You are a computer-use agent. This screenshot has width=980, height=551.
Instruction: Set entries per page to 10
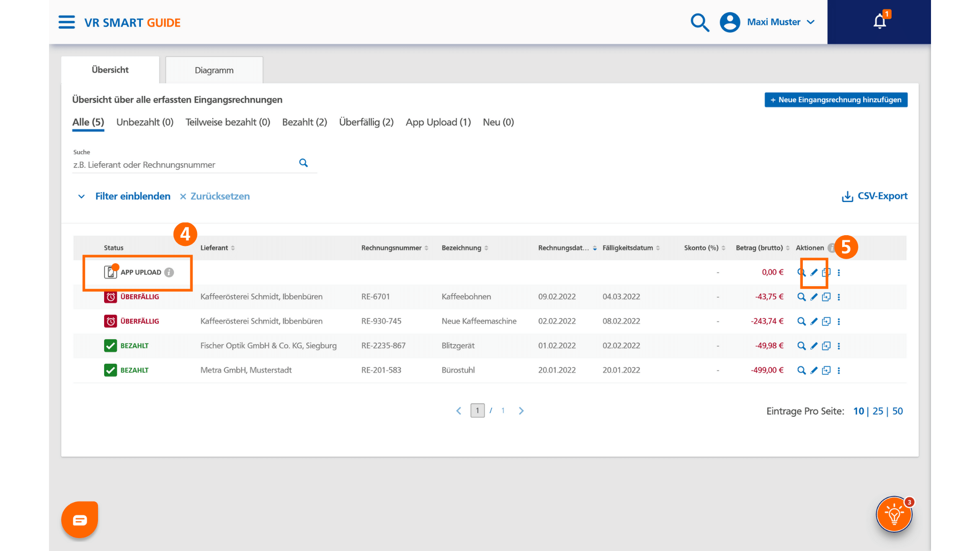coord(859,411)
